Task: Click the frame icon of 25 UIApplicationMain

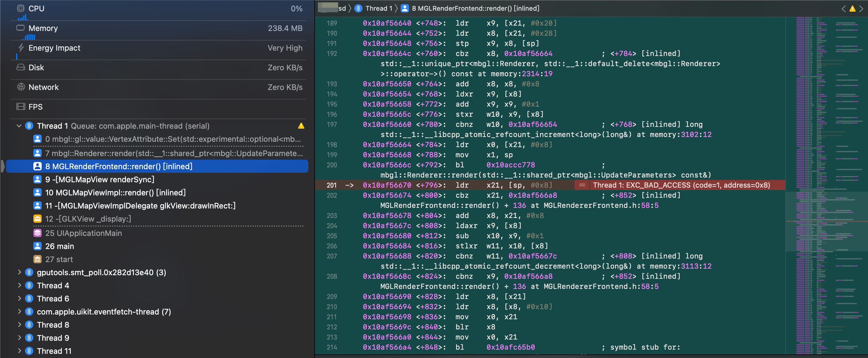Action: (x=38, y=233)
